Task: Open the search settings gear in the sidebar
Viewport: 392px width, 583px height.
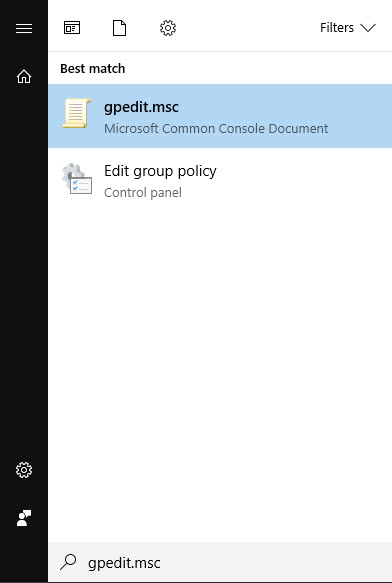Action: tap(24, 470)
